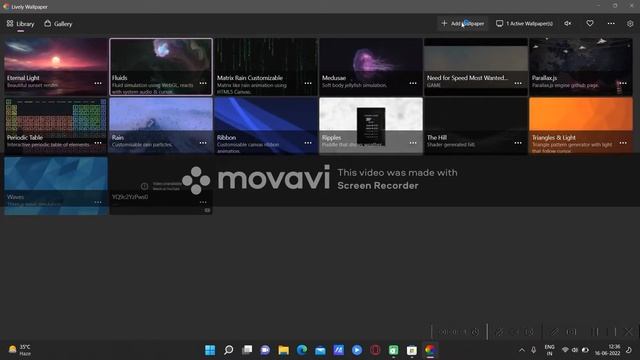Select the Ribbon wallpaper
Image resolution: width=640 pixels, height=360 pixels.
pyautogui.click(x=266, y=125)
